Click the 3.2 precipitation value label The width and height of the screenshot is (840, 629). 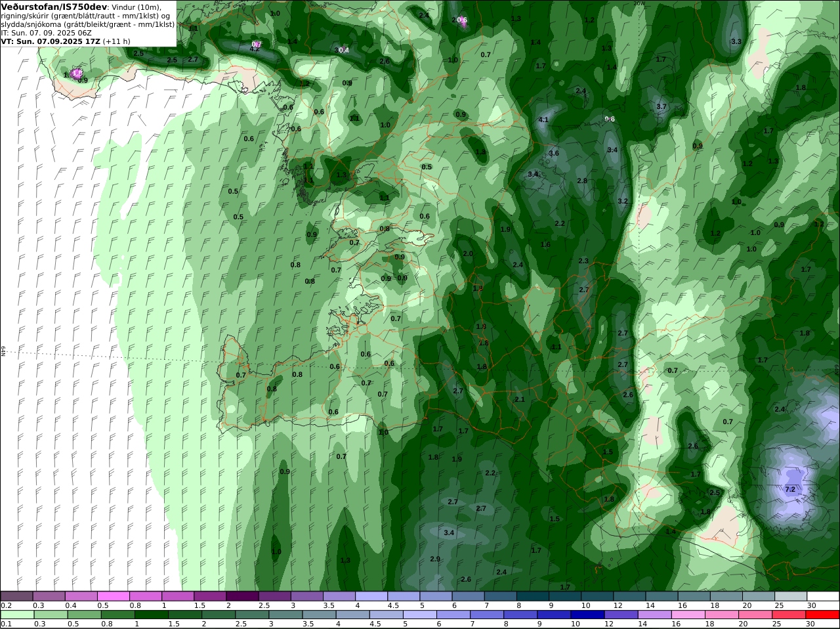623,201
